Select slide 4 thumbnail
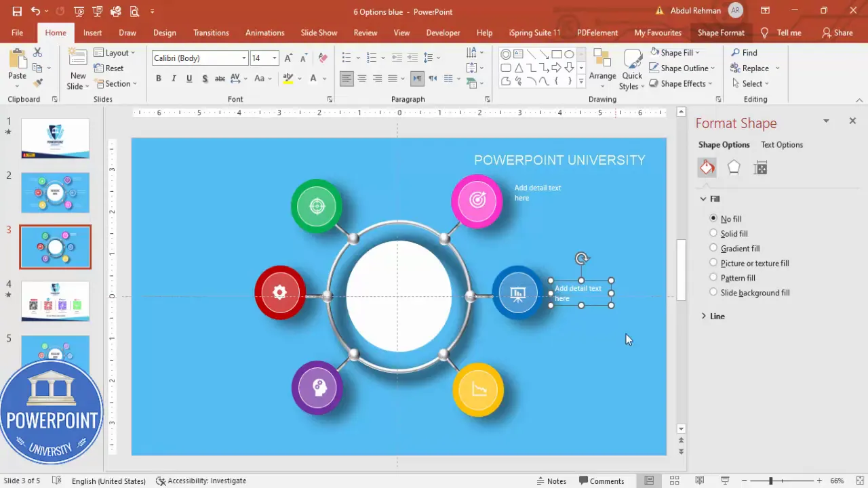868x488 pixels. (x=55, y=301)
